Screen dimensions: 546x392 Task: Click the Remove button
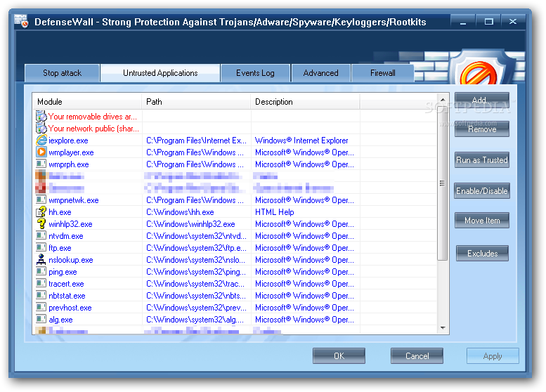tap(482, 129)
